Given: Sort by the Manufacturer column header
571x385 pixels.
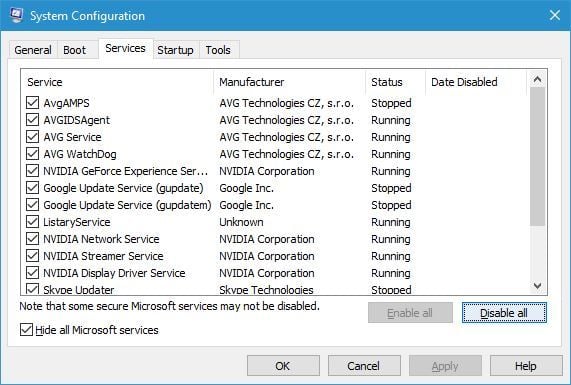Looking at the screenshot, I should click(x=289, y=82).
